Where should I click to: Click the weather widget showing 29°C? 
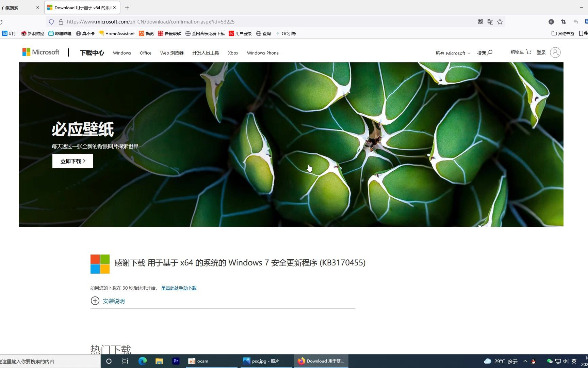(x=501, y=361)
